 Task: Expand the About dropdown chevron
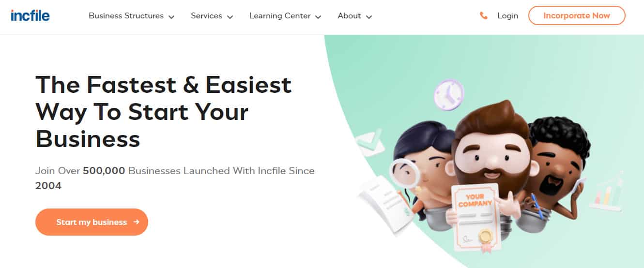[369, 17]
